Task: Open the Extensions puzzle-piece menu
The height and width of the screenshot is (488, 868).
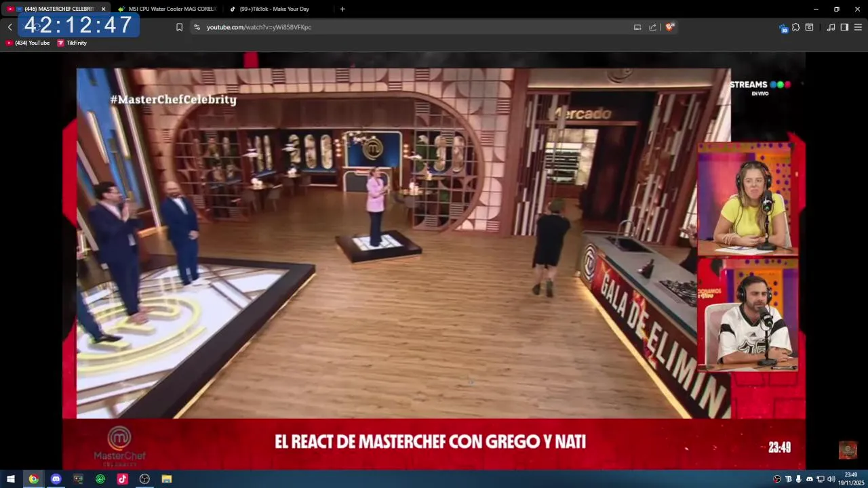Action: [x=796, y=27]
